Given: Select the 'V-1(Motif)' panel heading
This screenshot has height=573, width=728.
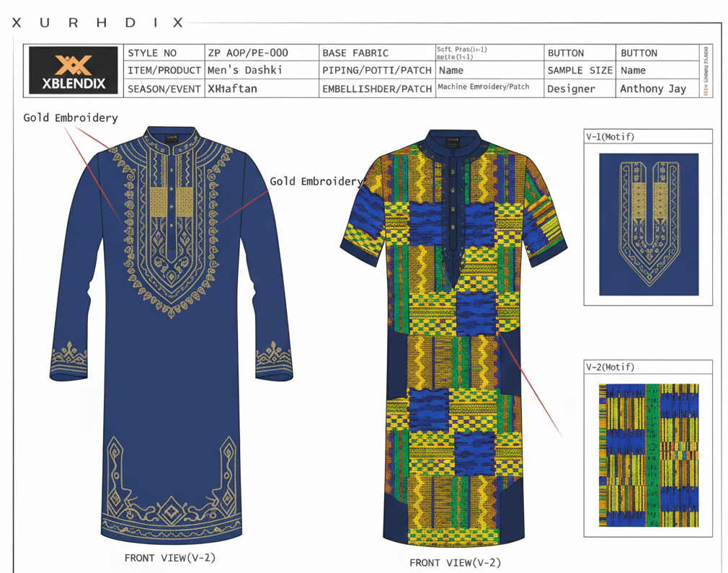Looking at the screenshot, I should (611, 137).
